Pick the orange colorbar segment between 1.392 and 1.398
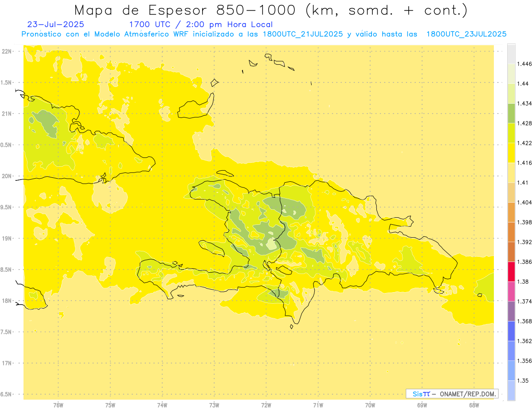The image size is (532, 411). [x=511, y=232]
